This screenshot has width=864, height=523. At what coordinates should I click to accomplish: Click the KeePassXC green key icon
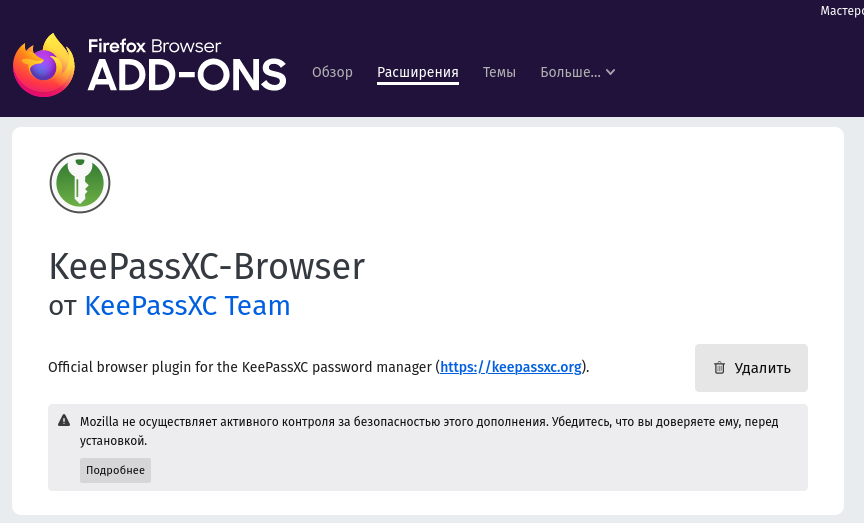click(80, 184)
